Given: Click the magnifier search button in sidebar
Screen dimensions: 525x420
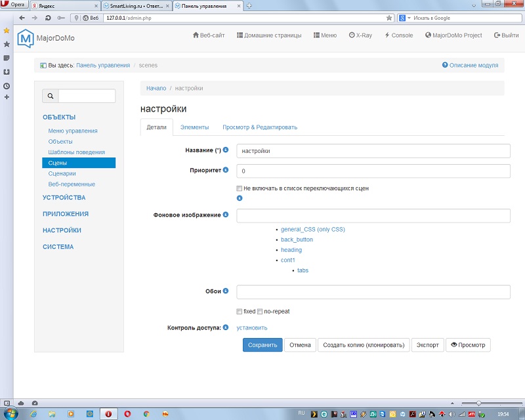Looking at the screenshot, I should pyautogui.click(x=51, y=96).
